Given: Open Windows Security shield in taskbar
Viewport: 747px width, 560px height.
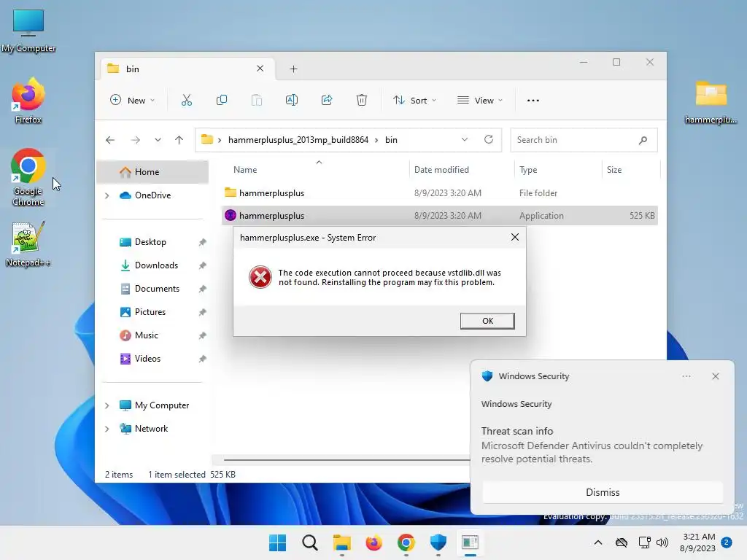Looking at the screenshot, I should point(438,542).
